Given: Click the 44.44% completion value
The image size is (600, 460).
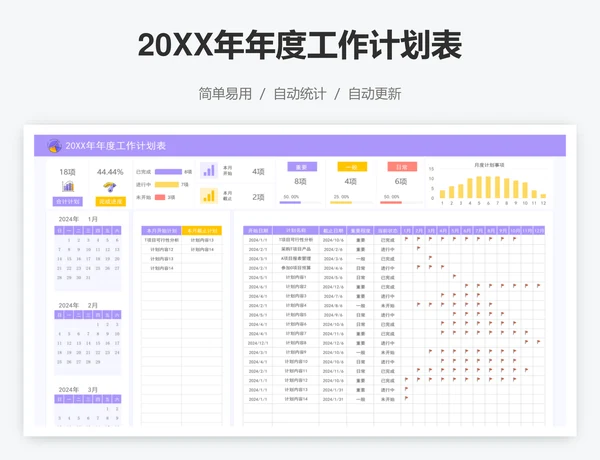Looking at the screenshot, I should (110, 172).
